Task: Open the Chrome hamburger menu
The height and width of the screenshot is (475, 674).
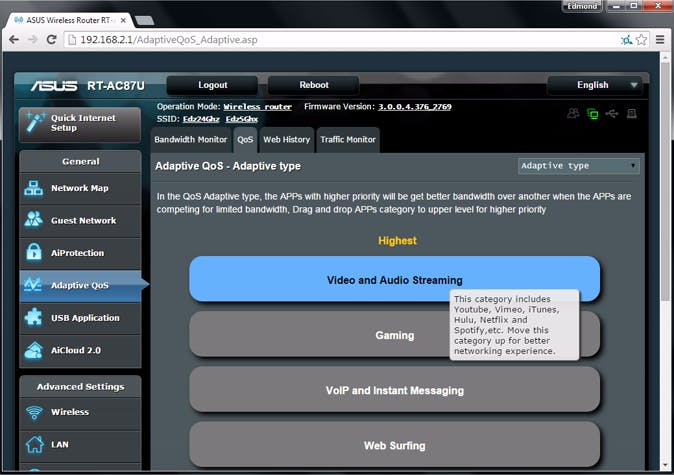Action: [660, 40]
